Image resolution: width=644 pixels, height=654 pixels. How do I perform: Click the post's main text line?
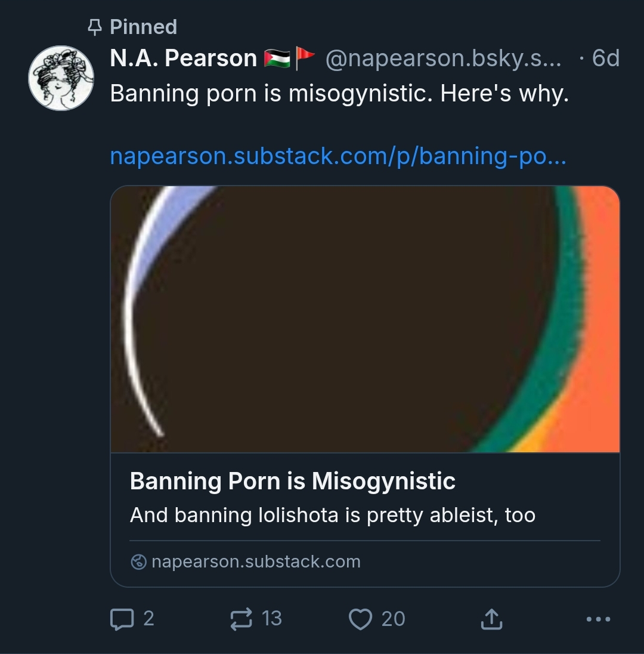(x=339, y=93)
